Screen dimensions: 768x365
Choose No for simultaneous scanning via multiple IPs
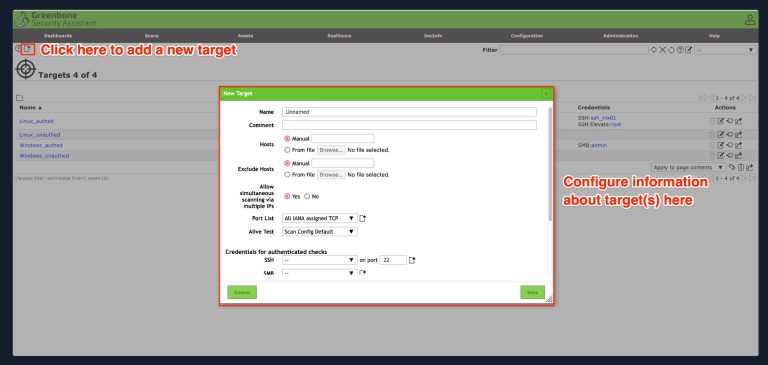click(307, 196)
